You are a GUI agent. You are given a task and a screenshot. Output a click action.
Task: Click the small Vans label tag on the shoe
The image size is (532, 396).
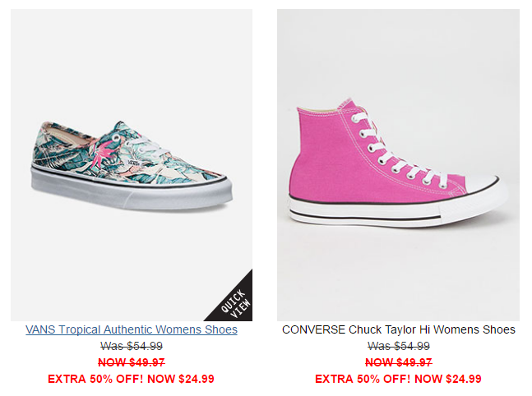(x=134, y=163)
